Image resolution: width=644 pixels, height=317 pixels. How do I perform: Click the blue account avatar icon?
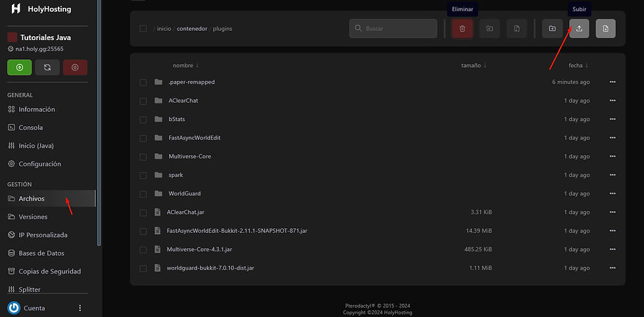[14, 308]
